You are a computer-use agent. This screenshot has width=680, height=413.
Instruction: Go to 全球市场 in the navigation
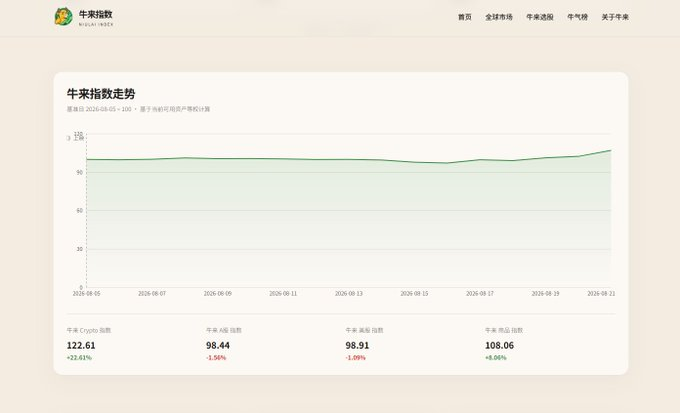(x=499, y=17)
